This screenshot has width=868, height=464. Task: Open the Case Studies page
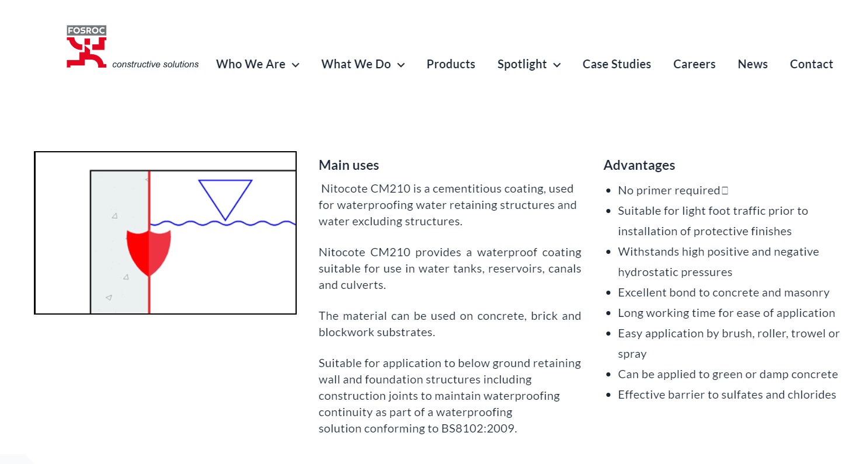click(x=616, y=64)
